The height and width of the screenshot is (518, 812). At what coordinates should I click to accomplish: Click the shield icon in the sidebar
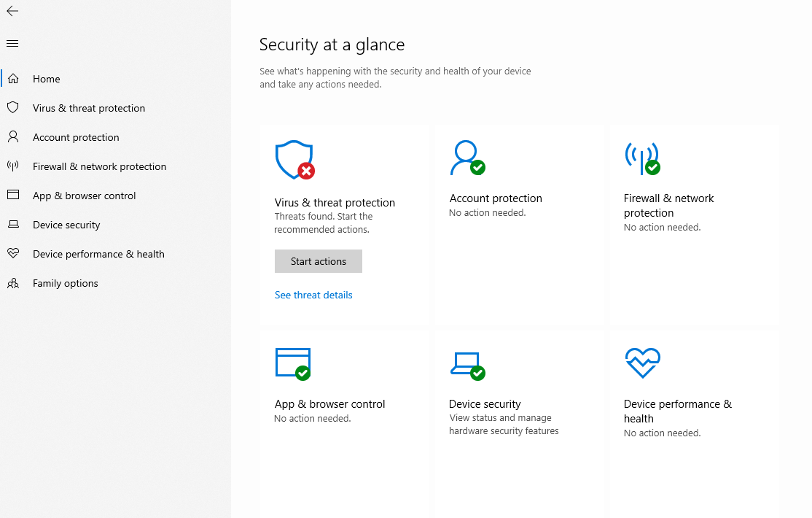[x=13, y=108]
